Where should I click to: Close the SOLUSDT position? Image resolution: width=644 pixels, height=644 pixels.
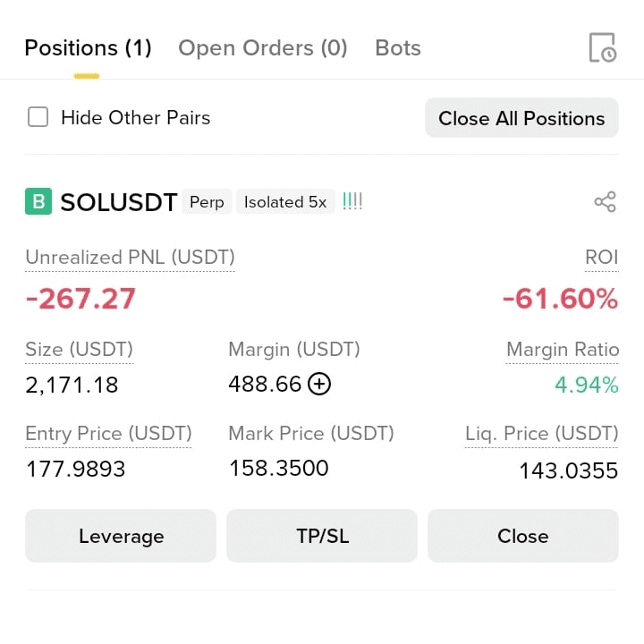click(x=523, y=536)
